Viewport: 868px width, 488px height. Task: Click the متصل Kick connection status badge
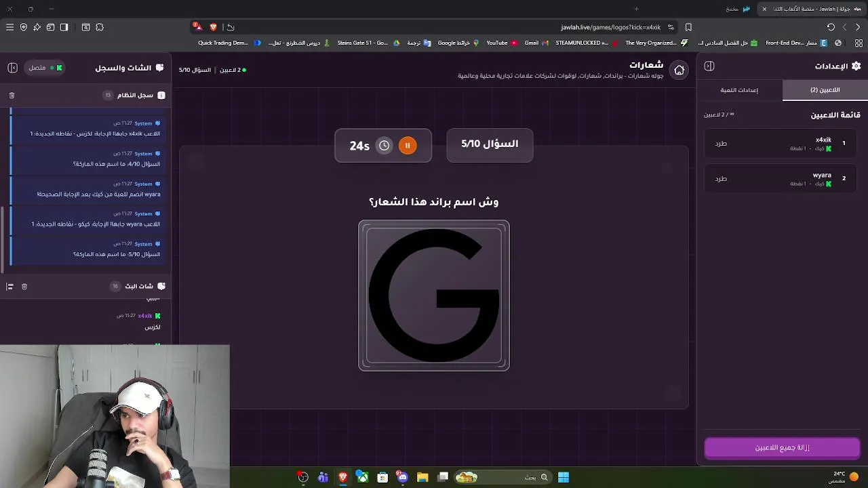pos(45,68)
